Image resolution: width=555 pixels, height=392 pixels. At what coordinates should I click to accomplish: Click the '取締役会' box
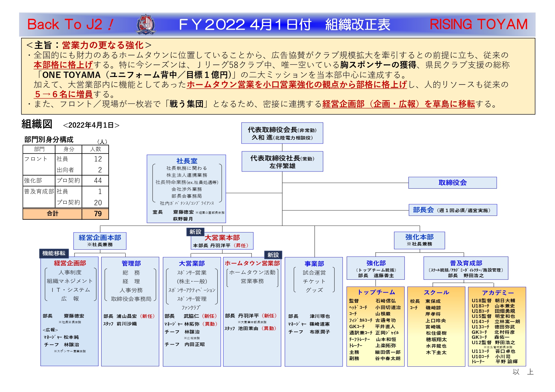(x=453, y=183)
